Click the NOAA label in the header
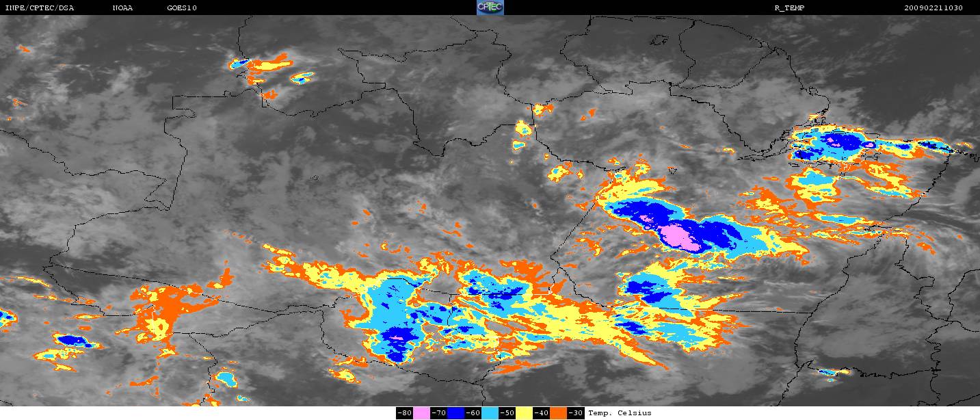Viewport: 980px width, 420px height. 122,8
